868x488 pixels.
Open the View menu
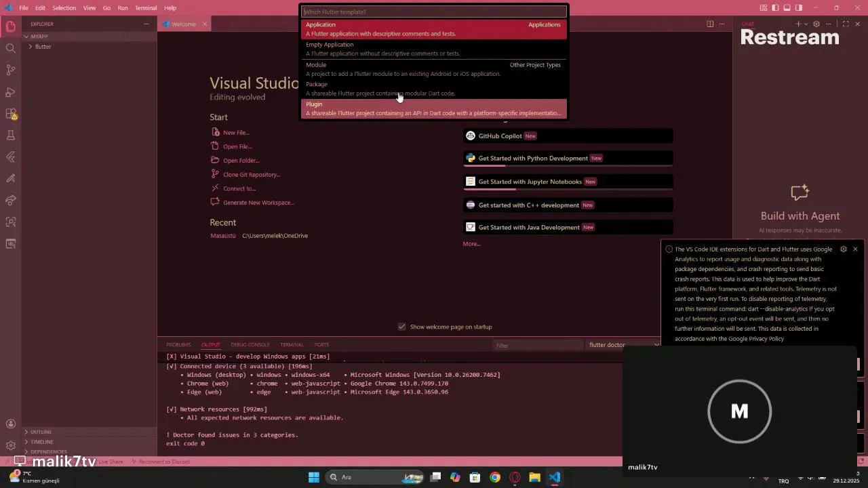[x=90, y=7]
